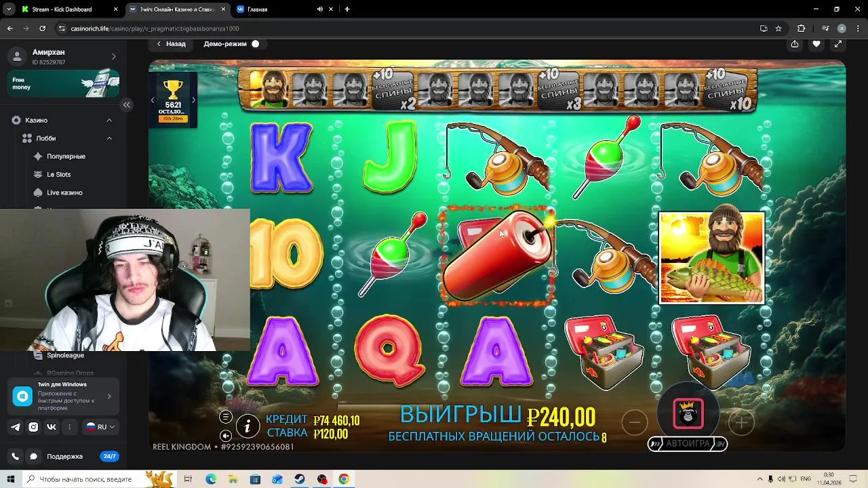The height and width of the screenshot is (488, 868).
Task: Open the Chrome three-dot menu
Action: [x=858, y=28]
